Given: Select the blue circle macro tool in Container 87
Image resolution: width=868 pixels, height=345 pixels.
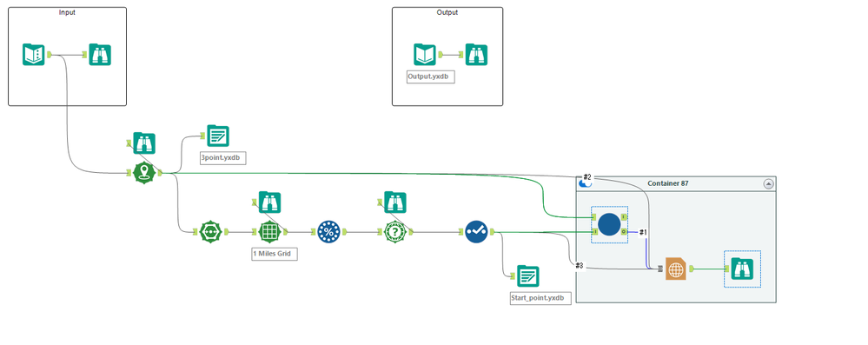Looking at the screenshot, I should pyautogui.click(x=609, y=225).
